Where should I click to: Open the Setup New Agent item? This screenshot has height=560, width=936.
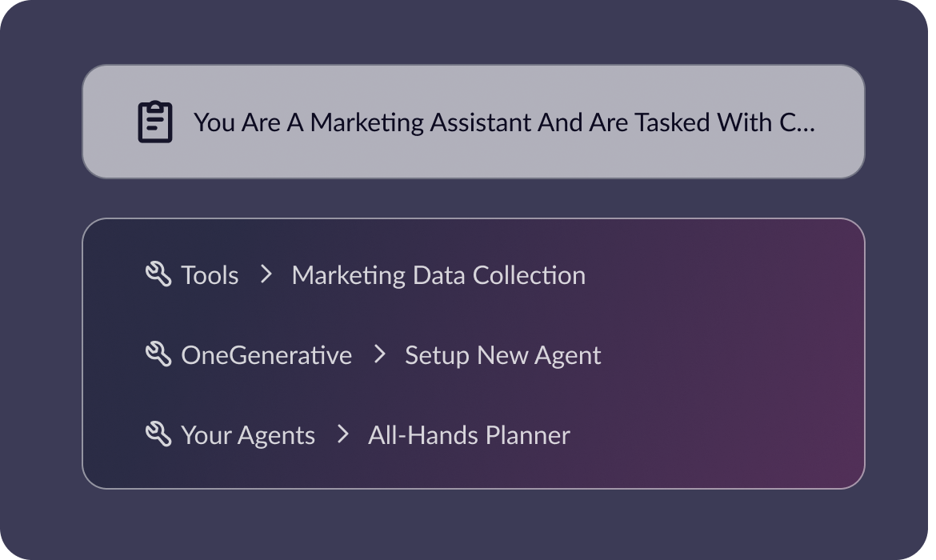pyautogui.click(x=502, y=355)
